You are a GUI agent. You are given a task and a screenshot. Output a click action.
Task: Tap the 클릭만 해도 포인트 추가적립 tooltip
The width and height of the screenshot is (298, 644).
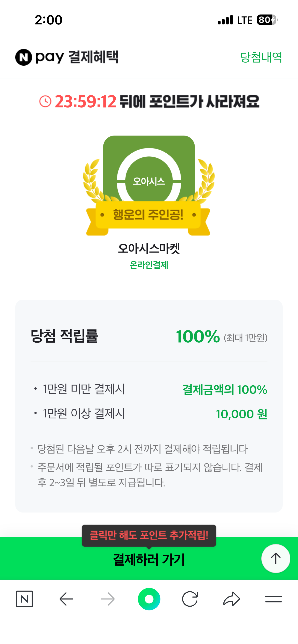pyautogui.click(x=149, y=535)
